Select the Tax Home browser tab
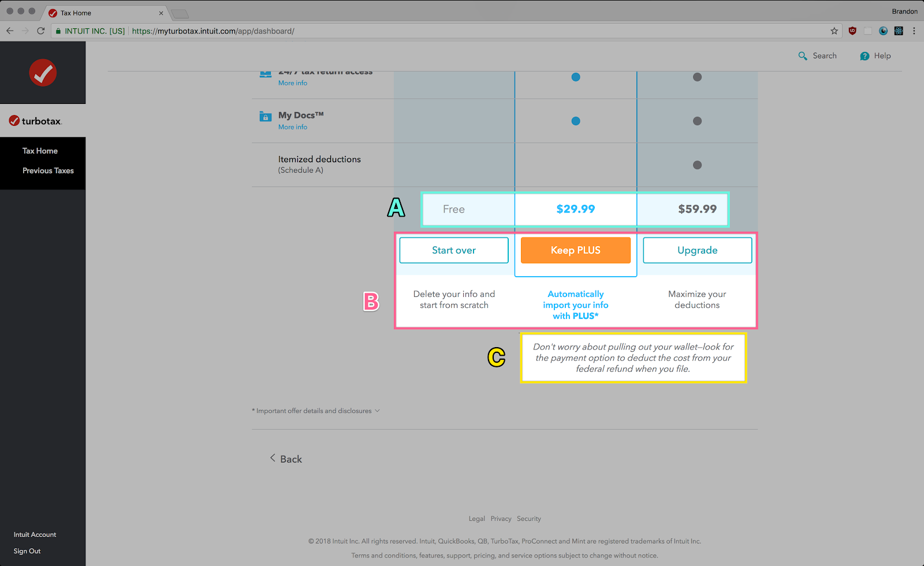Image resolution: width=924 pixels, height=566 pixels. click(x=105, y=13)
